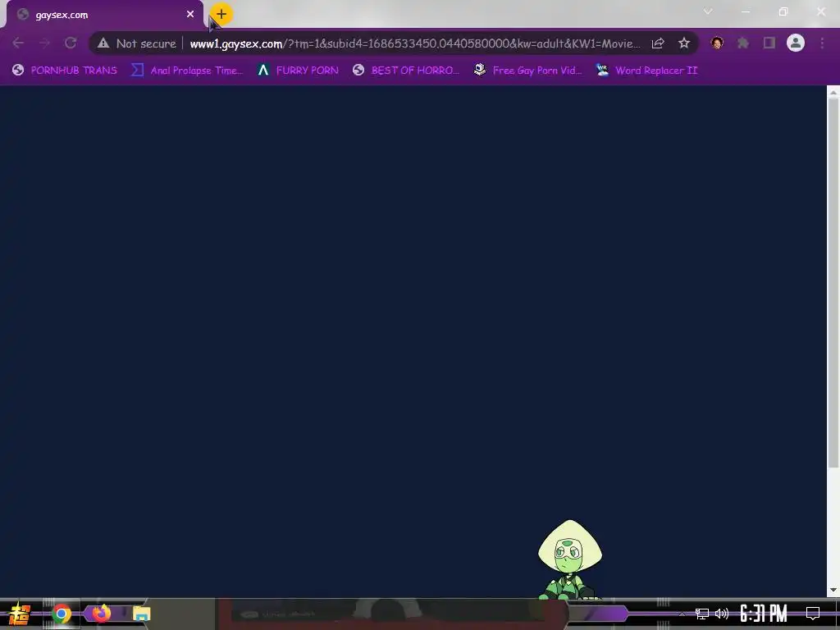Open the Word Replacer II bookmark
This screenshot has height=630, width=840.
click(x=646, y=71)
